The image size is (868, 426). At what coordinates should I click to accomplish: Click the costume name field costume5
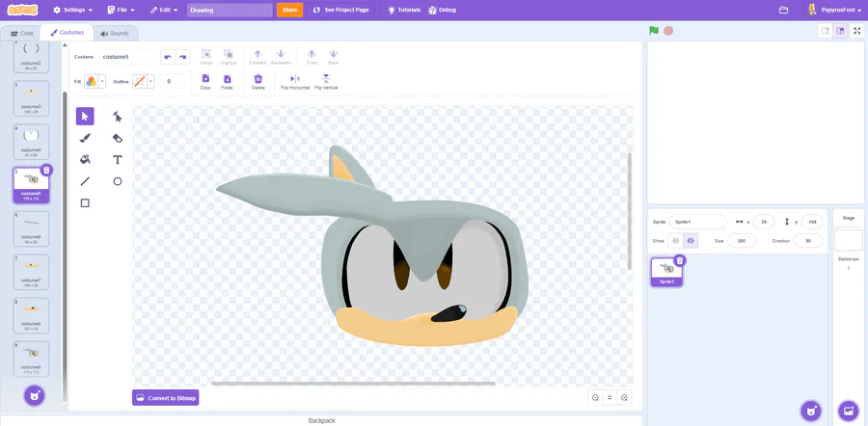126,57
